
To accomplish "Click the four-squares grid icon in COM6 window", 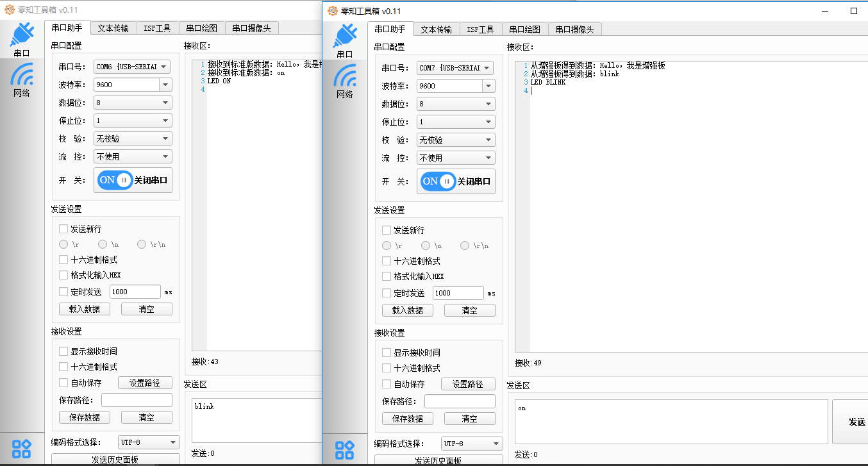I will (22, 448).
